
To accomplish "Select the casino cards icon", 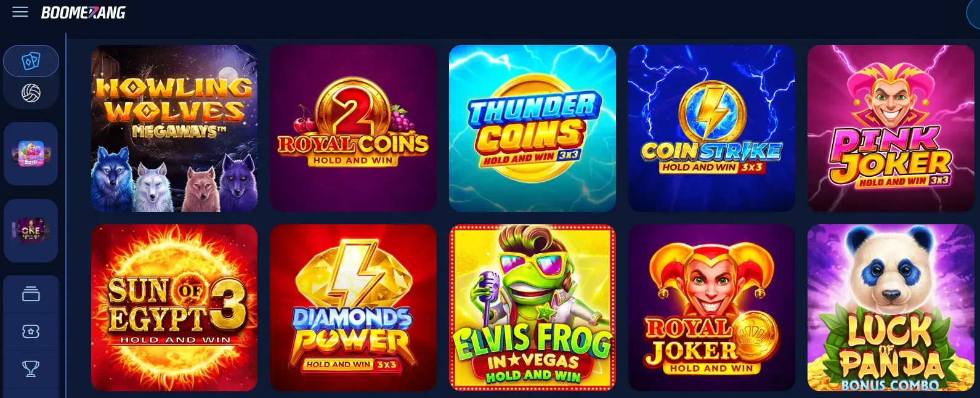I will coord(31,61).
